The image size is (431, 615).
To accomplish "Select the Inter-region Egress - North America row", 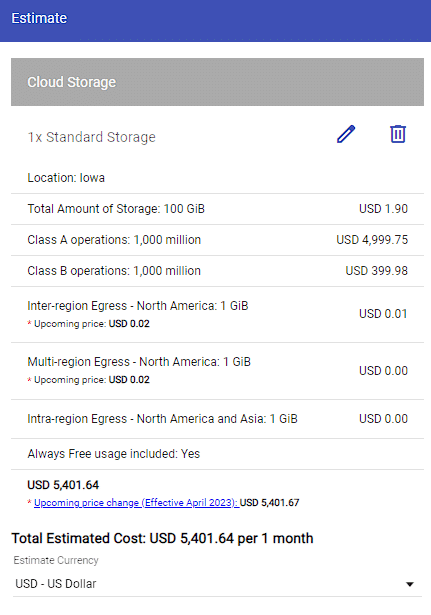I will 217,314.
